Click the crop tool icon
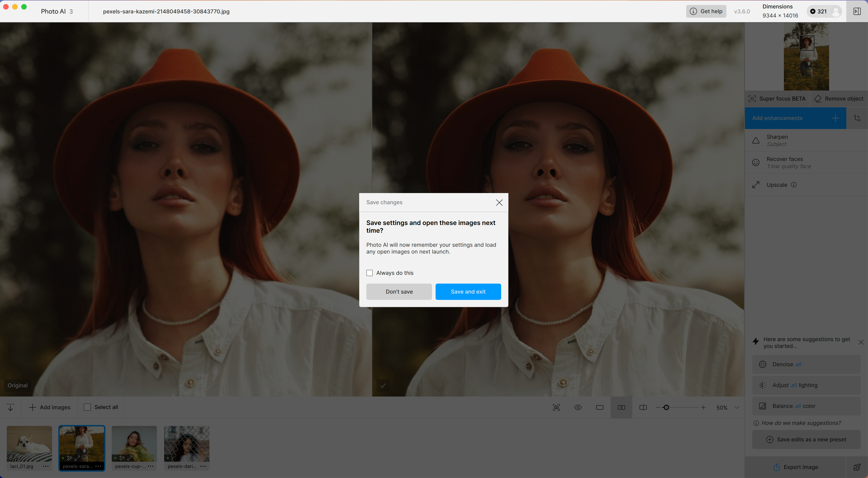The height and width of the screenshot is (478, 868). (x=857, y=118)
